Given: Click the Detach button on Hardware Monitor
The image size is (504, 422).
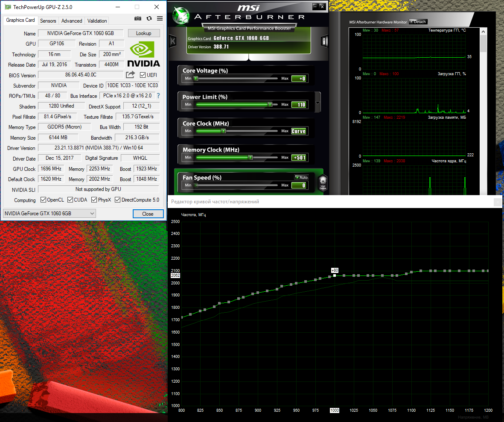Looking at the screenshot, I should [417, 22].
